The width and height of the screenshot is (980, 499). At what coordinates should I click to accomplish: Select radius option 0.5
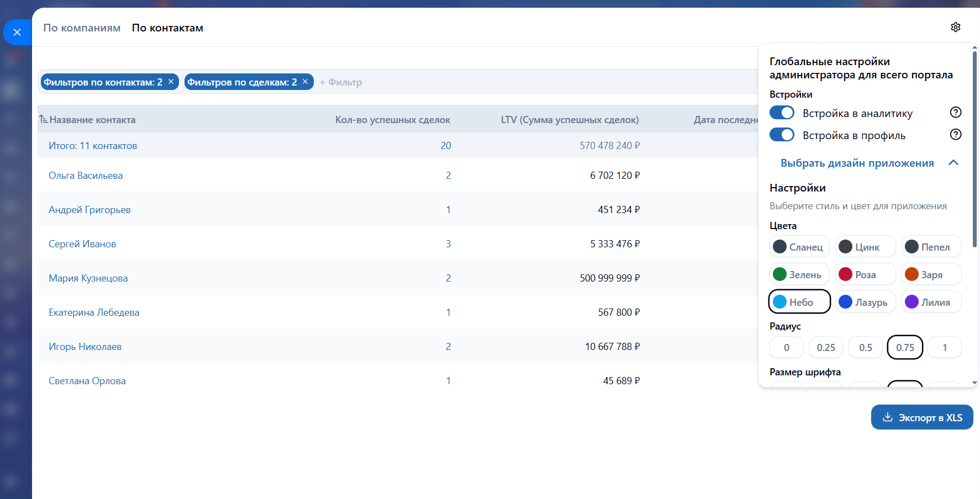click(865, 348)
